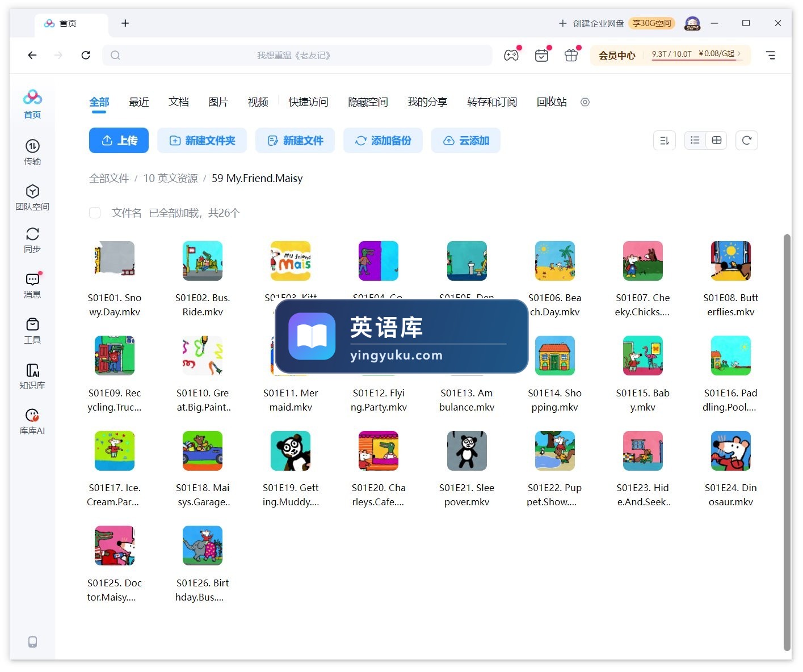Tick the select-all checkbox beside 文件名

[x=95, y=213]
